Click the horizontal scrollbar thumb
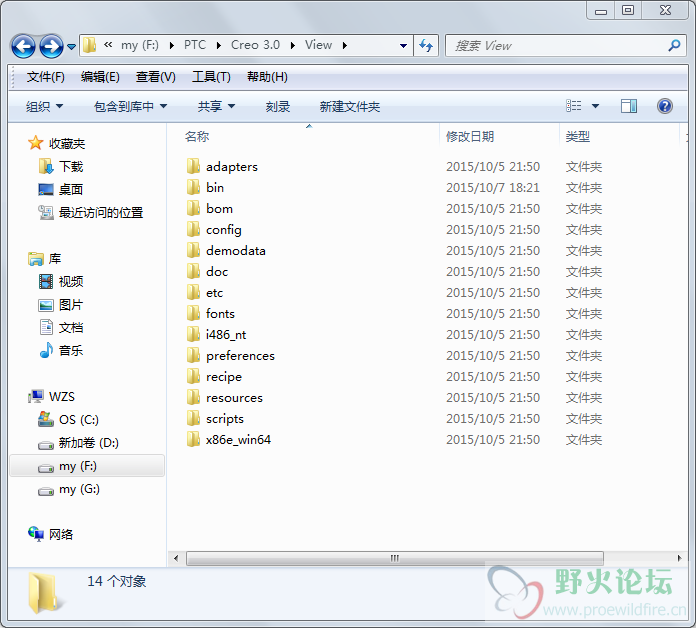This screenshot has height=628, width=696. click(395, 558)
